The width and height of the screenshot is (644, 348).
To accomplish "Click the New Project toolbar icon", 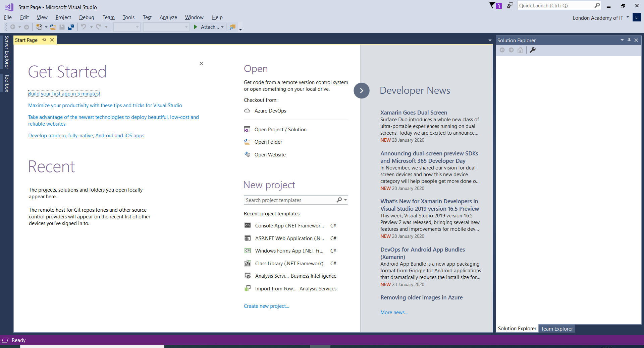I will (39, 27).
